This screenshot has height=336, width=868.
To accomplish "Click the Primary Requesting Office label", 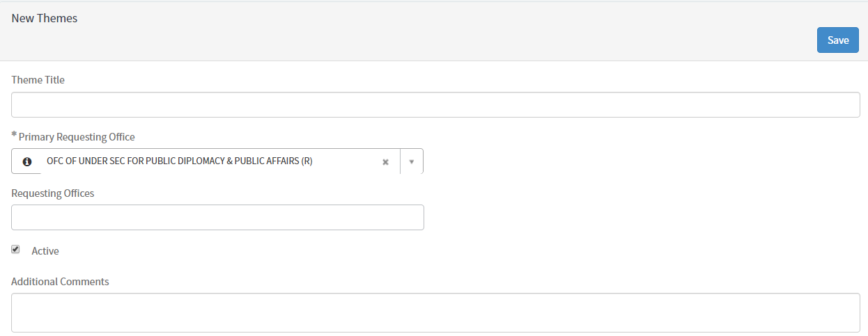I will (x=77, y=137).
